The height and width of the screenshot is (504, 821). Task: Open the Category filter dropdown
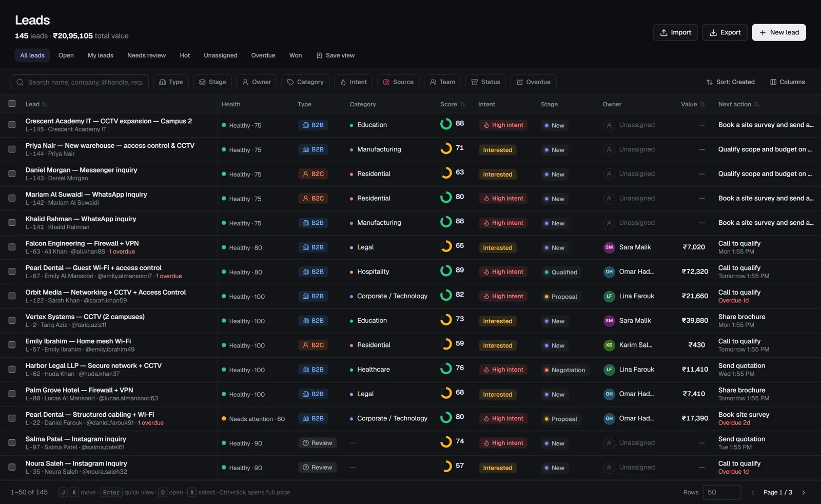(x=305, y=82)
